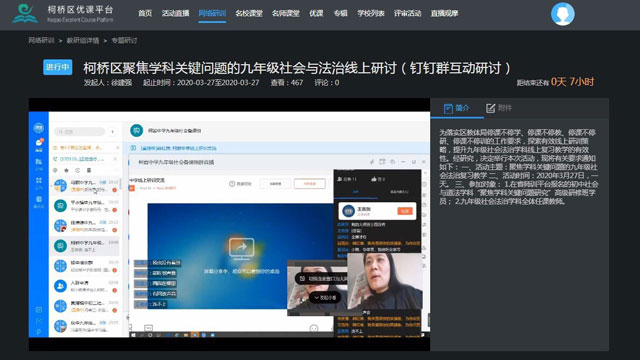Open 评审活动 in the top navigation

point(408,13)
